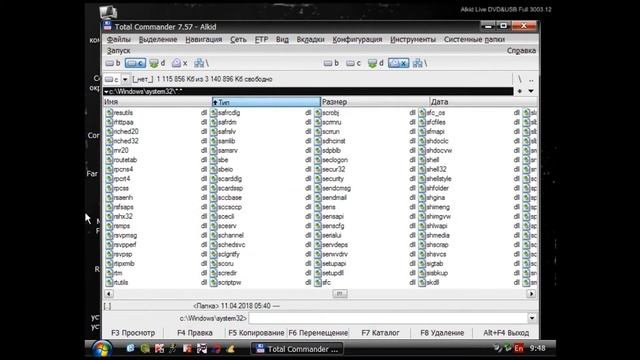Click horizontal scrollbar right arrow
Viewport: 640px width, 360px height.
pos(531,293)
